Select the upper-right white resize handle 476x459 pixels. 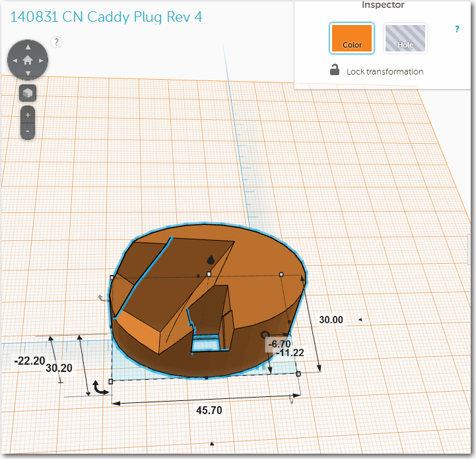coord(281,274)
